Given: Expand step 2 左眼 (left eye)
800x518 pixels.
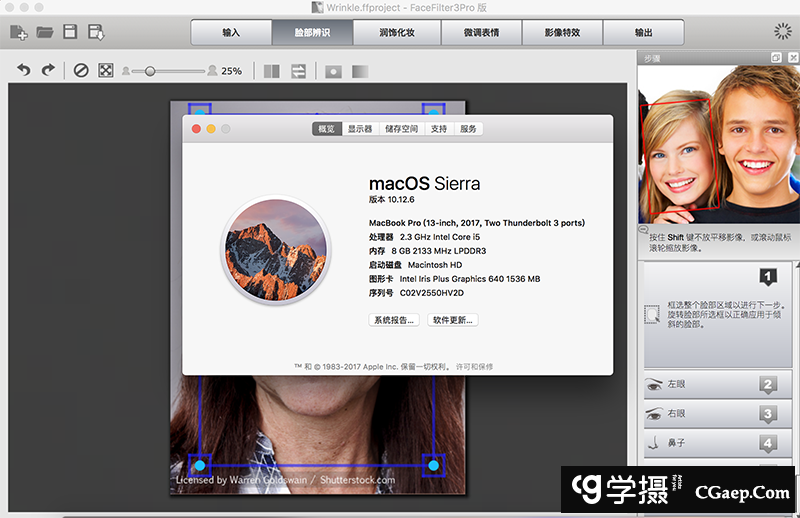Looking at the screenshot, I should 710,384.
